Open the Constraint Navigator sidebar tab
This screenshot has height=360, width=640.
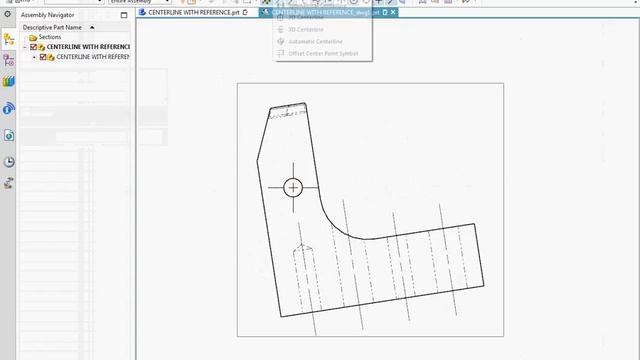click(9, 60)
